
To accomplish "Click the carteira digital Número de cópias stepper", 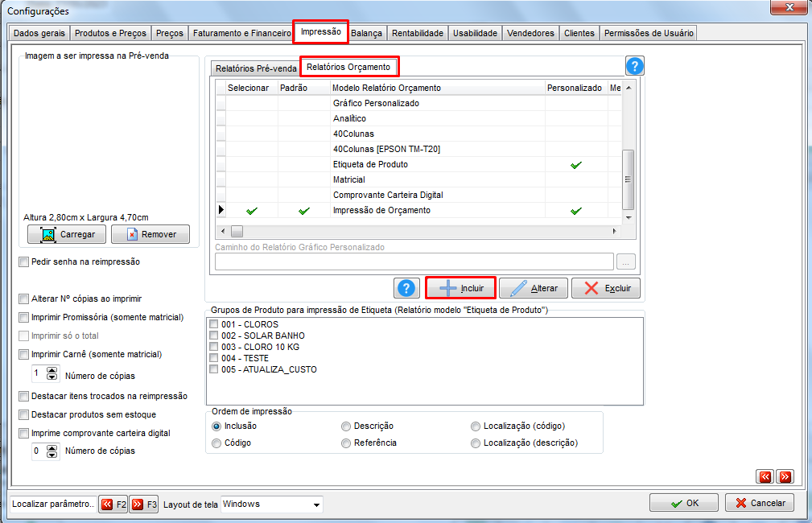I will point(52,451).
